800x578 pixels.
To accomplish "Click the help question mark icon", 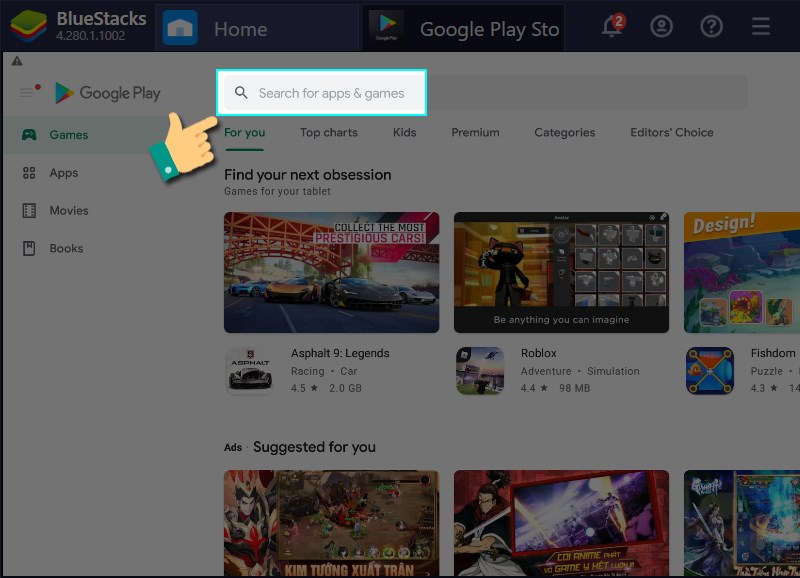I will [711, 26].
